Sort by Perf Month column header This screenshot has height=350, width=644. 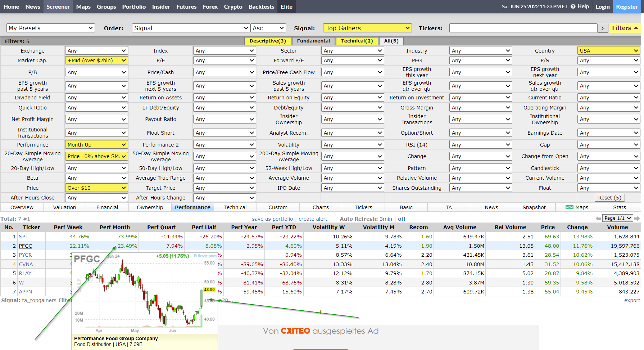(x=115, y=227)
